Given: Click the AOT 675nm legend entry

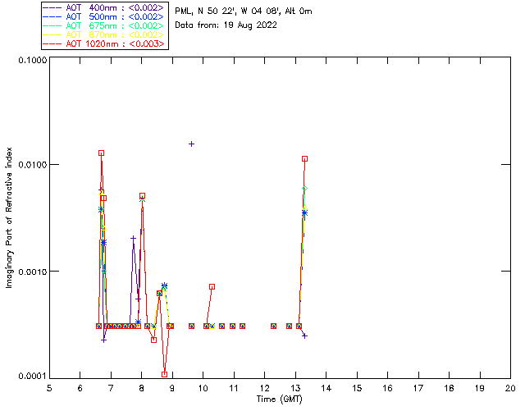Looking at the screenshot, I should click(x=104, y=25).
